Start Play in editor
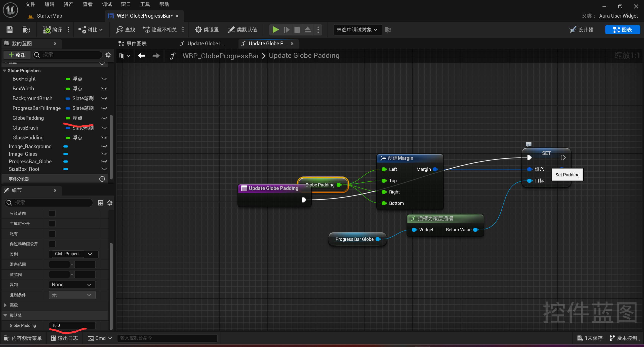Screen dimensions: 644x347 coord(275,30)
